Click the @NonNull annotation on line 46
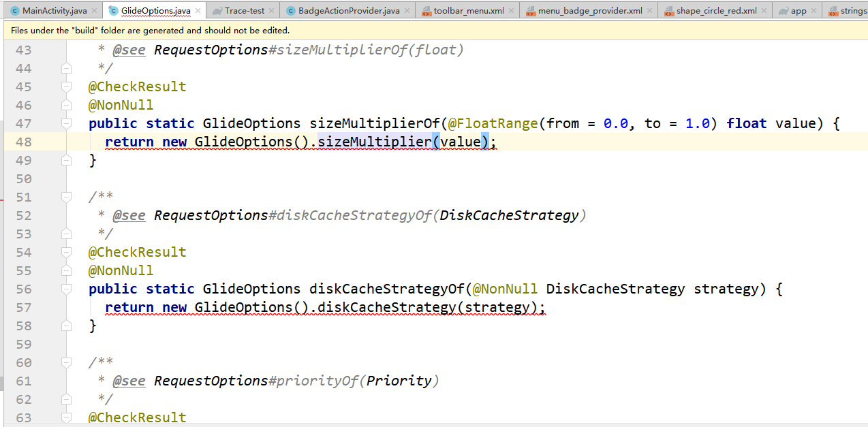Screen dimensions: 868x427 point(121,105)
